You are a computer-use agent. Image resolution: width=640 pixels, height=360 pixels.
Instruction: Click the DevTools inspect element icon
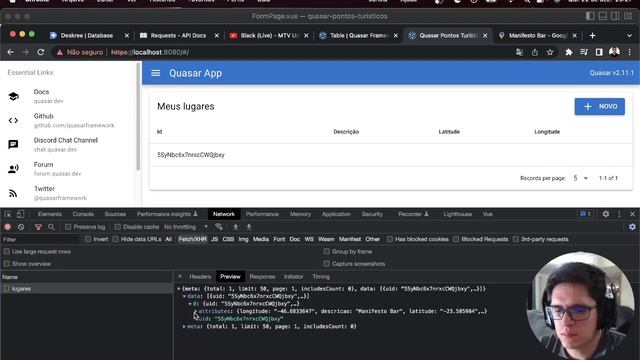pyautogui.click(x=7, y=214)
